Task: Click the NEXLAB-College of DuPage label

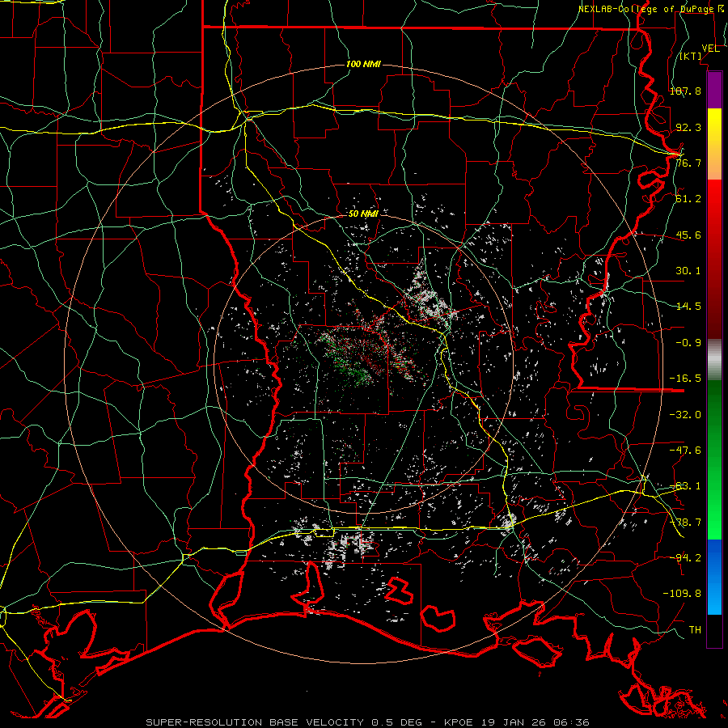Action: (652, 9)
